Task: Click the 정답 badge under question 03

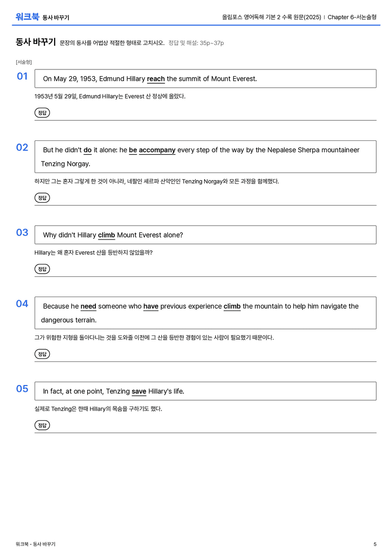Action: coord(42,269)
